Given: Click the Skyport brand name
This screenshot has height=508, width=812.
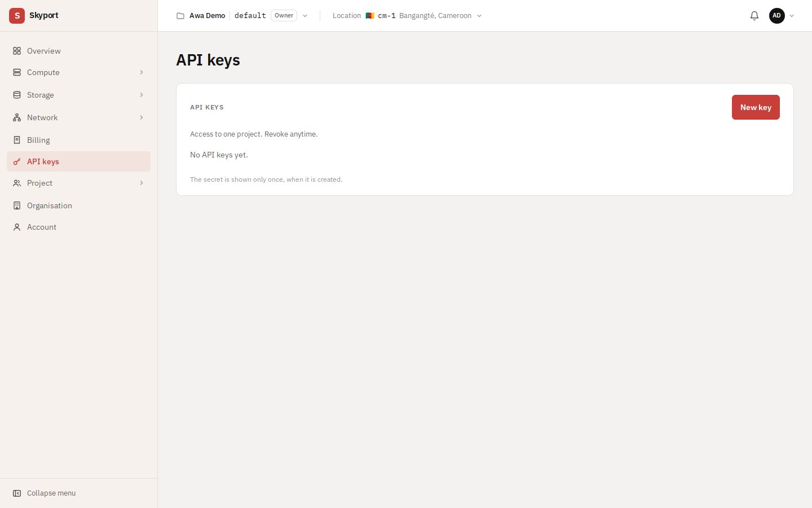Looking at the screenshot, I should 44,16.
